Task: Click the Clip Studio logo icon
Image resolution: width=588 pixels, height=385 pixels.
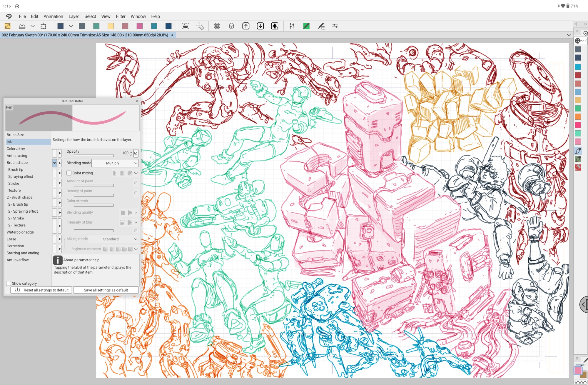Action: (9, 16)
